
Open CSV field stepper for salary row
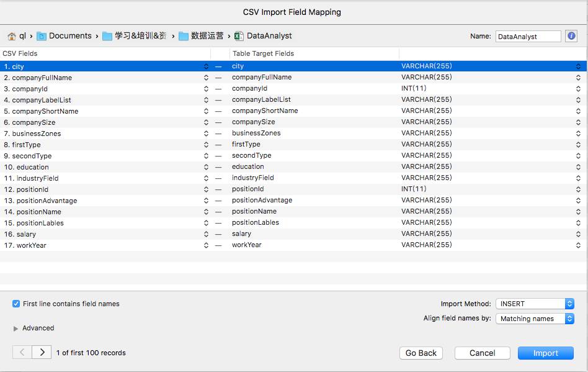[206, 234]
